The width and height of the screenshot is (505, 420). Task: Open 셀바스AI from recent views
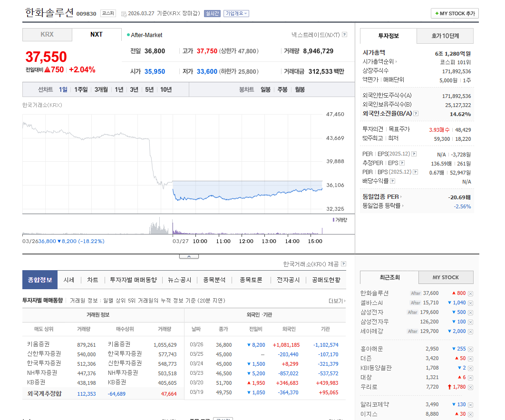pos(371,303)
